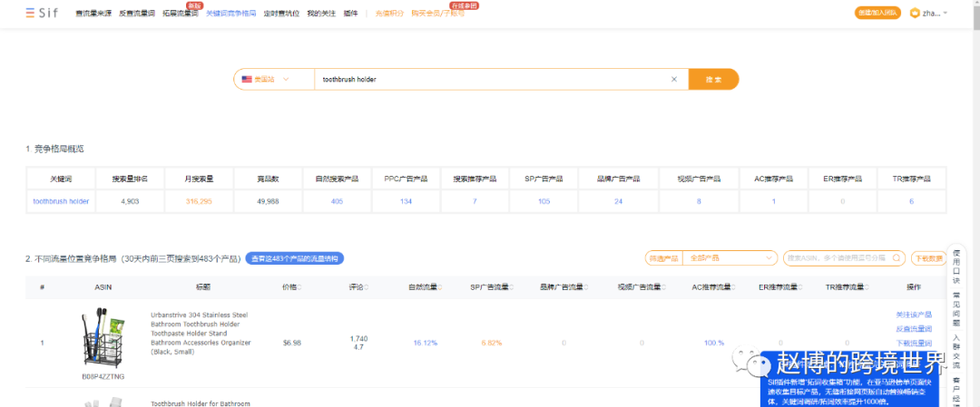Viewport: 980px width, 407px height.
Task: Click SP广告产品 value 105
Action: [544, 201]
